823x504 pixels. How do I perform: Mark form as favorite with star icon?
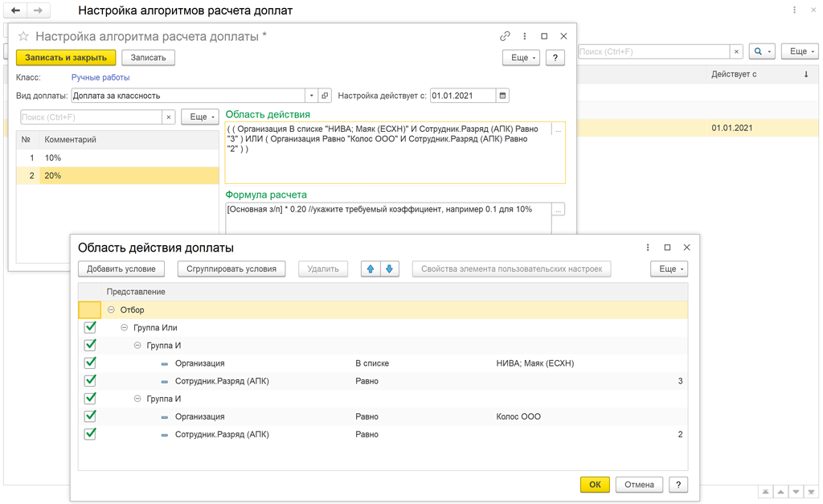pos(23,36)
